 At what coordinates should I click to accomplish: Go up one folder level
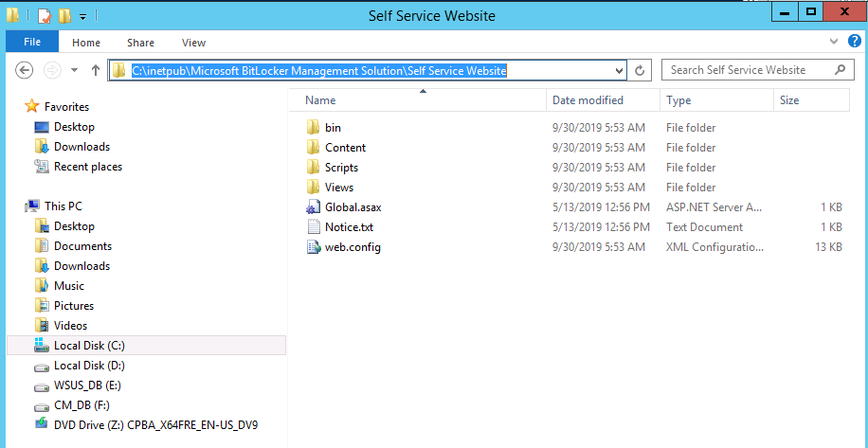point(95,70)
